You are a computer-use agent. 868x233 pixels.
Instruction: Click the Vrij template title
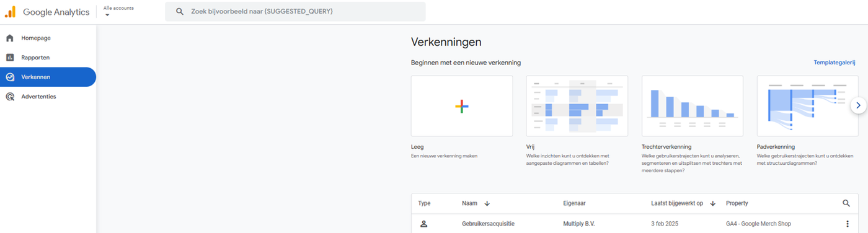[x=530, y=147]
